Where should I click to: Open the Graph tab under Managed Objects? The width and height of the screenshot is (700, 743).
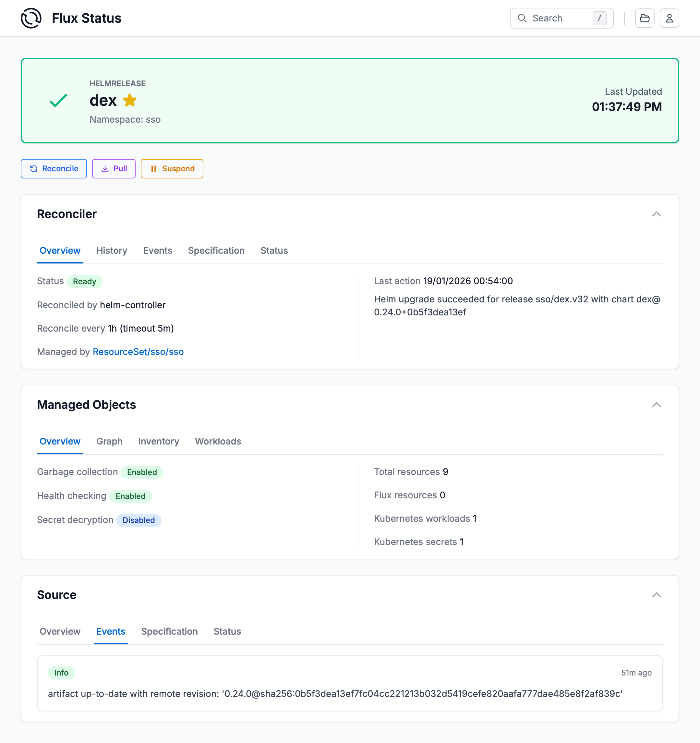point(109,441)
